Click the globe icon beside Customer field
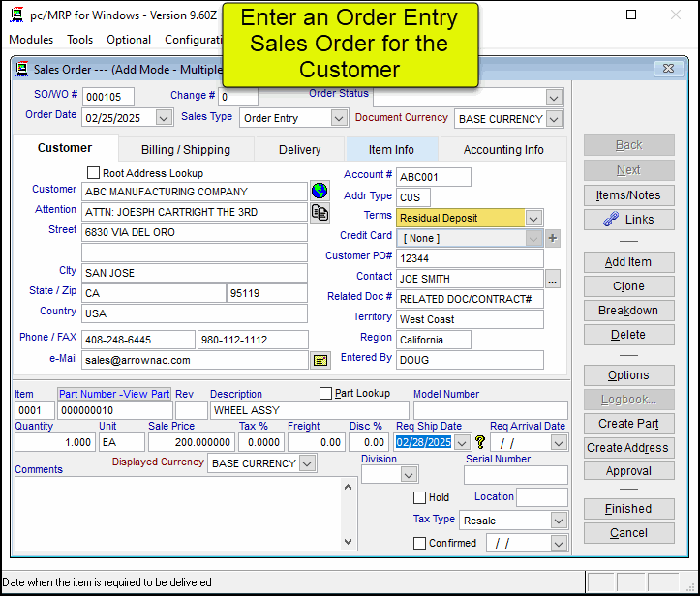Screen dimensions: 700x596 320,191
